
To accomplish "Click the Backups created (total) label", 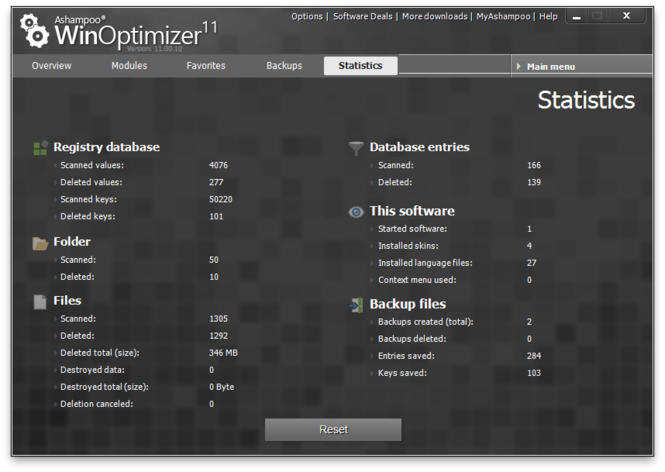I will (x=426, y=322).
